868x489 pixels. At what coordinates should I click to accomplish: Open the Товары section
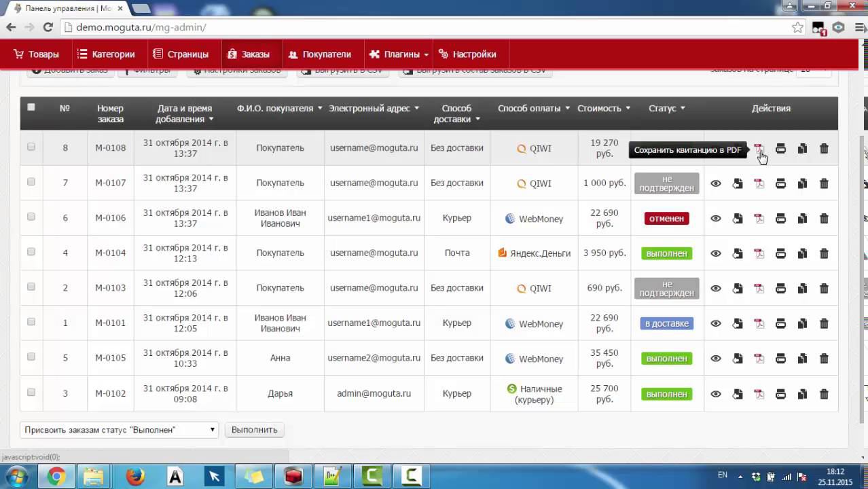coord(36,54)
